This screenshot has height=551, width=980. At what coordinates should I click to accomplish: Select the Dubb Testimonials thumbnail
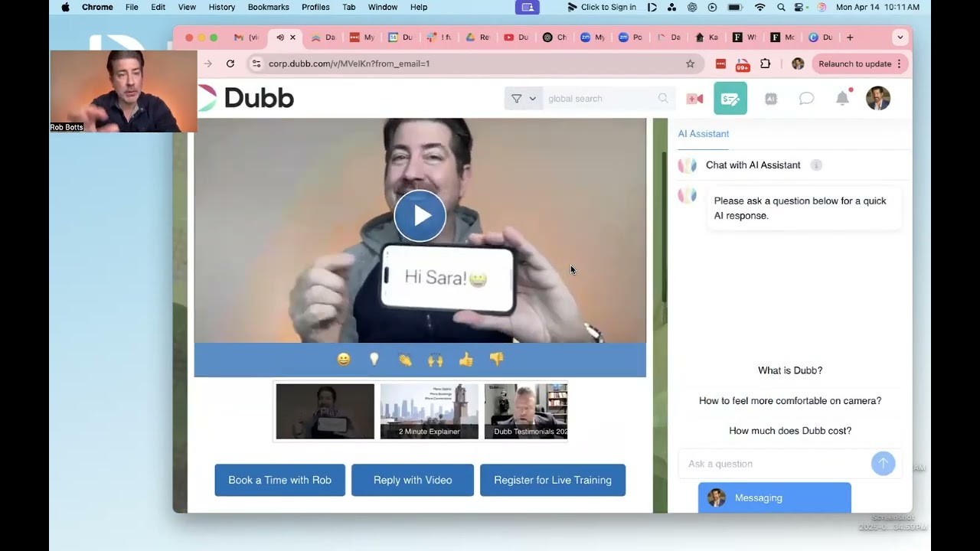(x=526, y=412)
